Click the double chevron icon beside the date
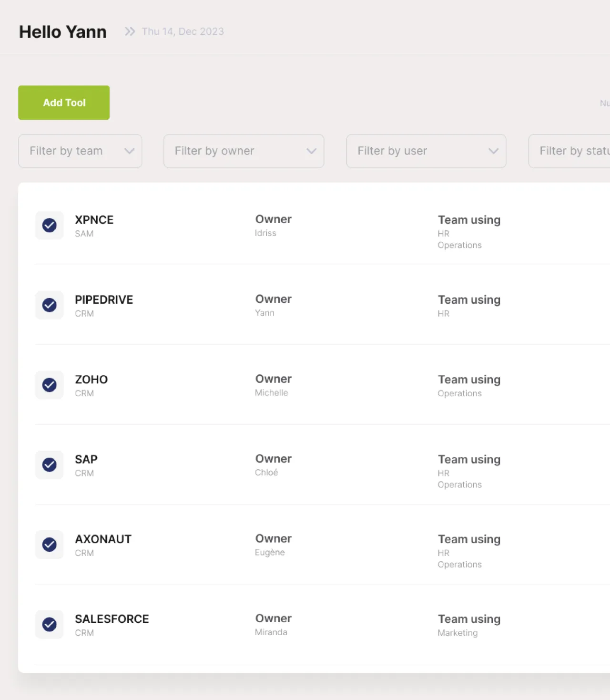The width and height of the screenshot is (610, 700). point(130,31)
